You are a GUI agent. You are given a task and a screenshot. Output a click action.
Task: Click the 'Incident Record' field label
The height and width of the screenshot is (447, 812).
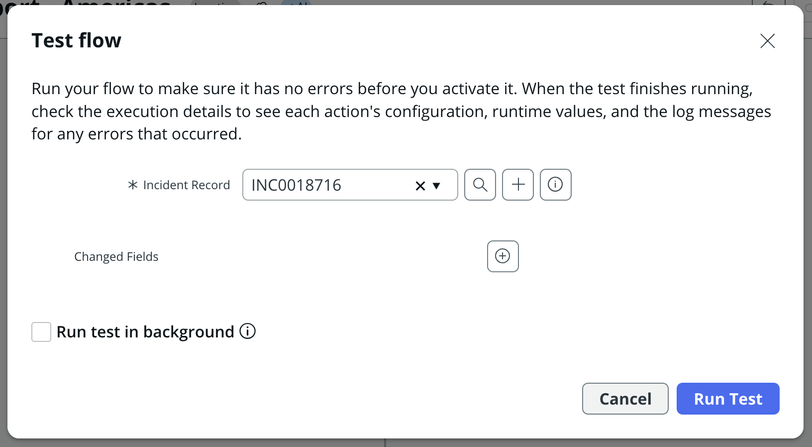click(x=186, y=185)
